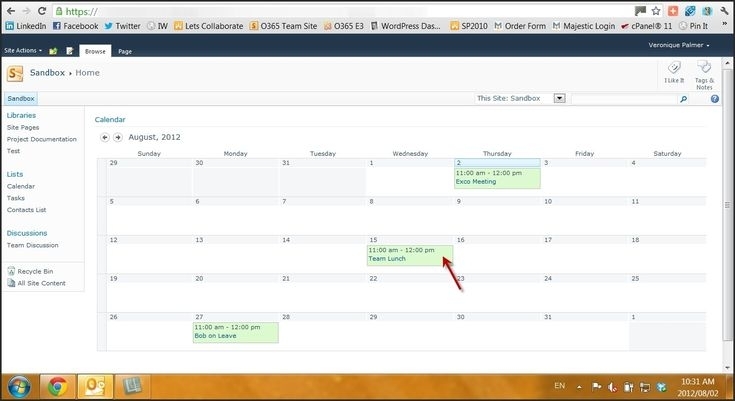Open the Order Form bookmark
Viewport: 735px width, 401px height.
coord(520,26)
